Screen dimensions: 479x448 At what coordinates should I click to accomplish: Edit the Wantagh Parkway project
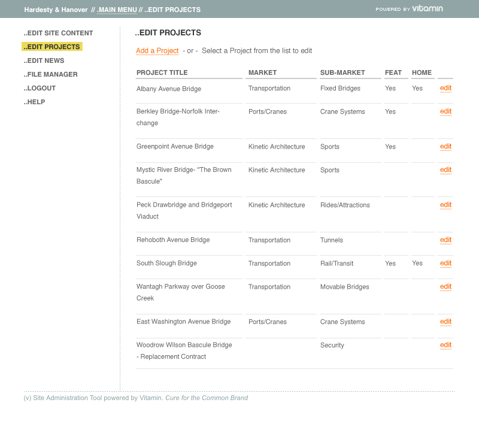coord(445,287)
